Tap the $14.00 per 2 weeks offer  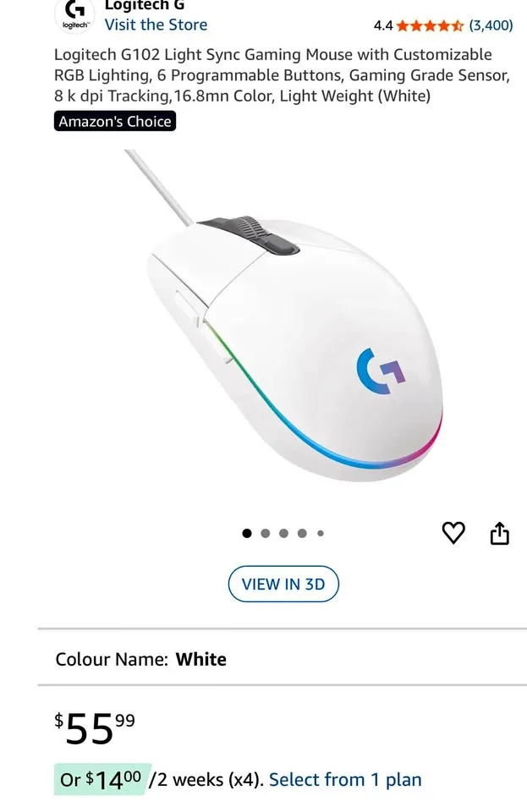coord(161,779)
